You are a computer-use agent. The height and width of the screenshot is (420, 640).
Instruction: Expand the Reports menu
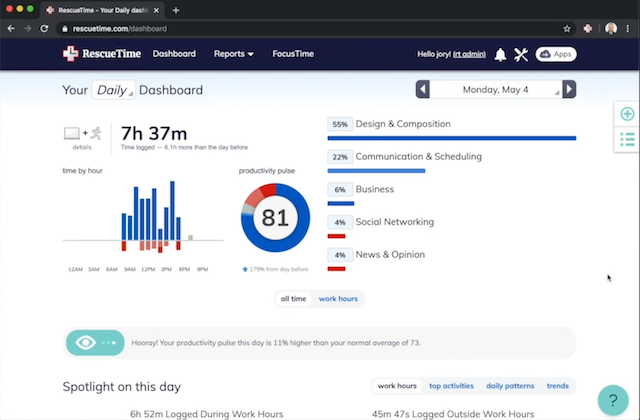[x=233, y=54]
